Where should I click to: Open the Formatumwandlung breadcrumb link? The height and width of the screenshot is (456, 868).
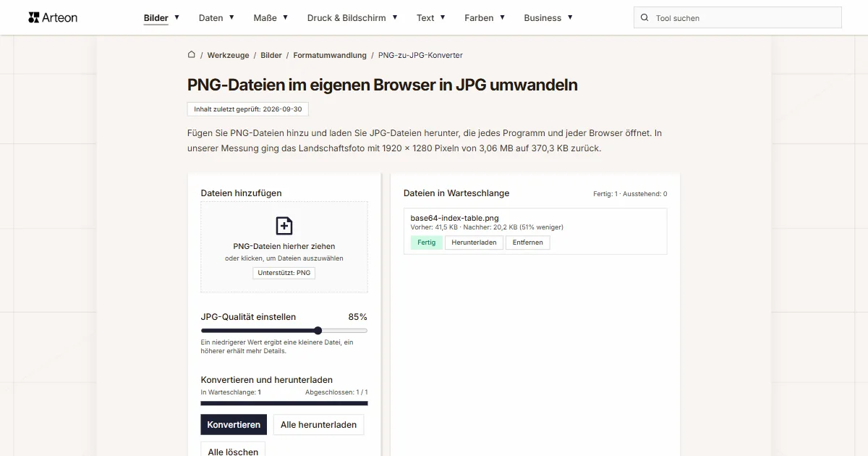330,55
